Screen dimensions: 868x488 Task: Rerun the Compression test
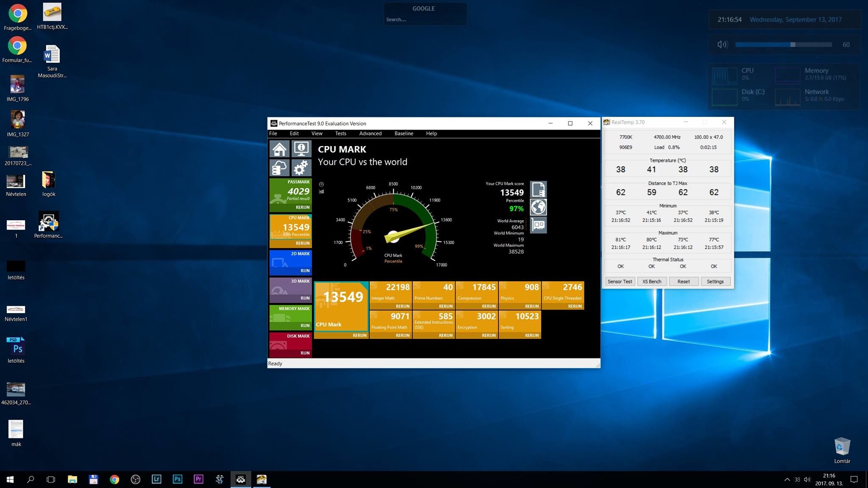(488, 306)
